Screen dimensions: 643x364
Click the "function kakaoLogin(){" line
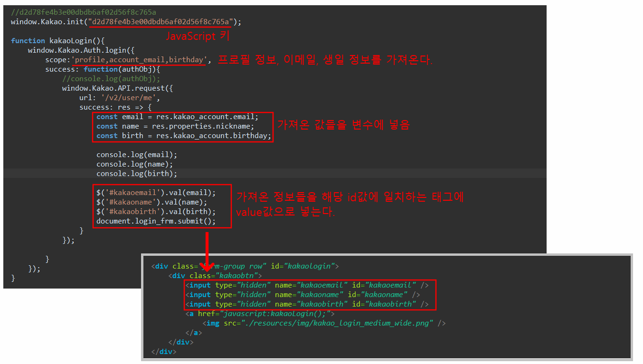pos(57,41)
